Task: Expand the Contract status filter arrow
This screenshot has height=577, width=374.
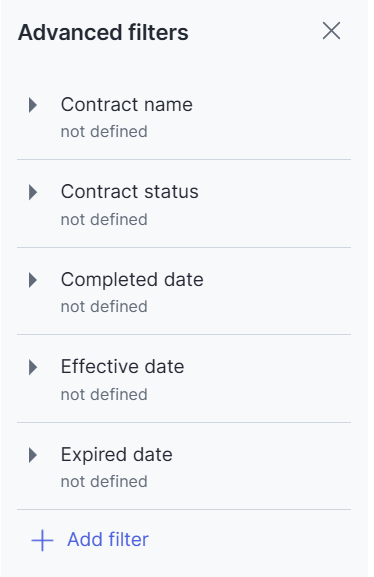Action: click(x=33, y=192)
